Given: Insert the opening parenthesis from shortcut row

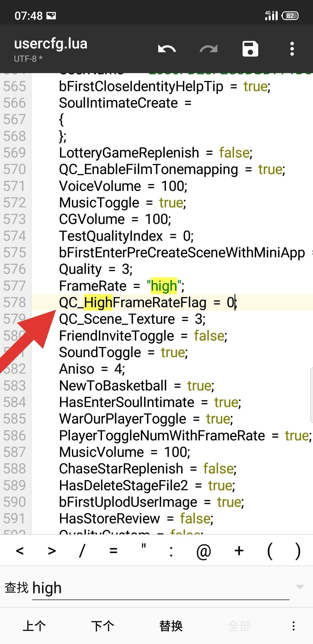Looking at the screenshot, I should (270, 551).
